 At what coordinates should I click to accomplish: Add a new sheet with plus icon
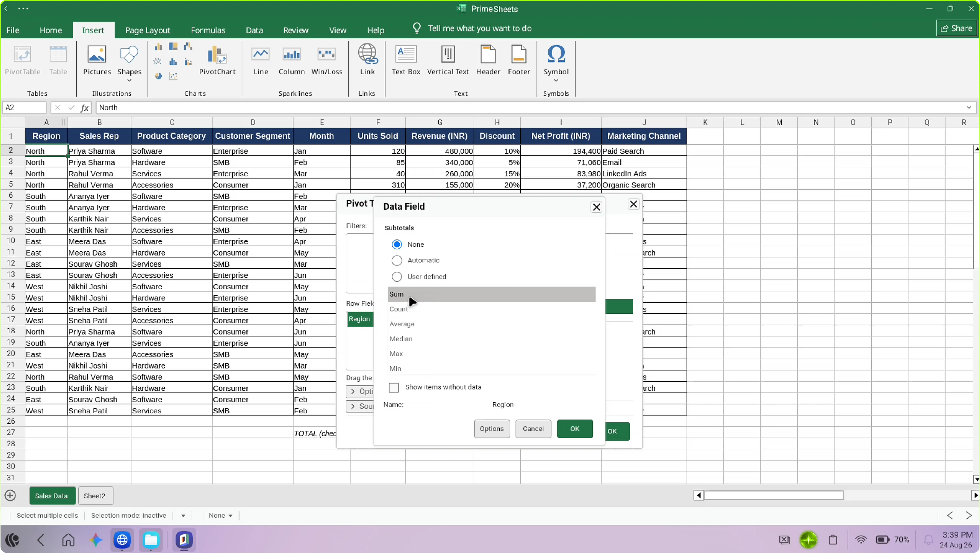[x=10, y=496]
